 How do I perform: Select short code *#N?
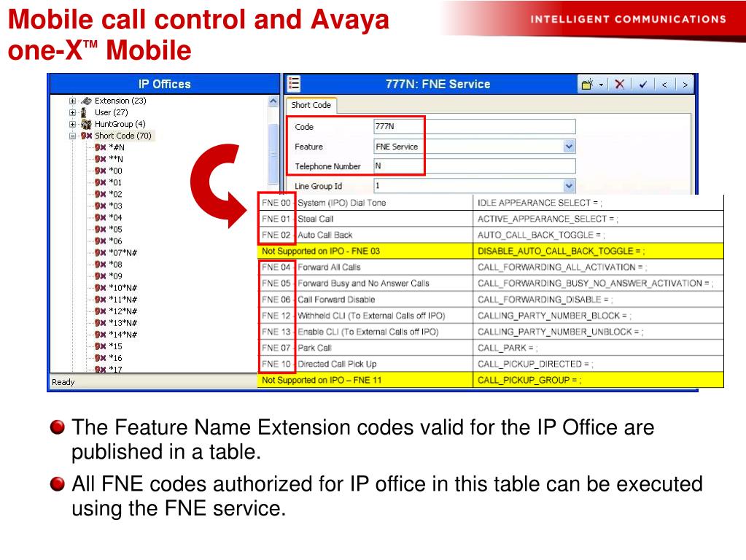click(117, 147)
